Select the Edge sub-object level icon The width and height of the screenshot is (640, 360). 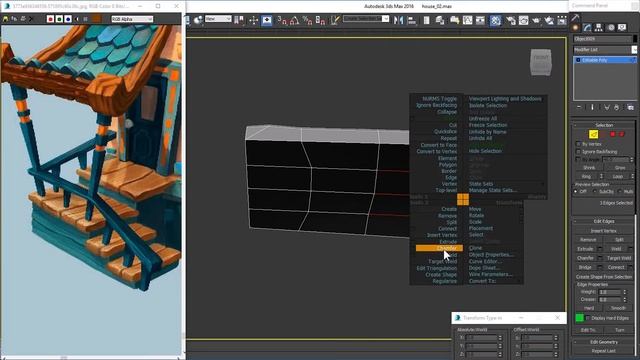pyautogui.click(x=593, y=134)
